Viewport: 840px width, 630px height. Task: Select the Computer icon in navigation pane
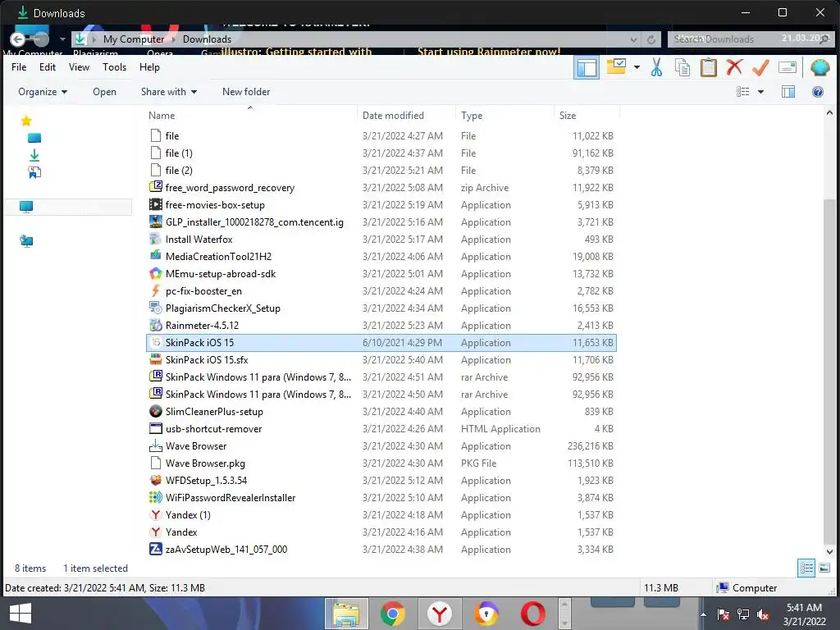(x=26, y=207)
